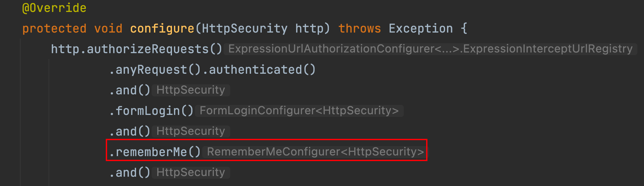Click the FormLoginConfigurer<HttpSecurity> inlay hint
The height and width of the screenshot is (186, 644).
click(299, 111)
